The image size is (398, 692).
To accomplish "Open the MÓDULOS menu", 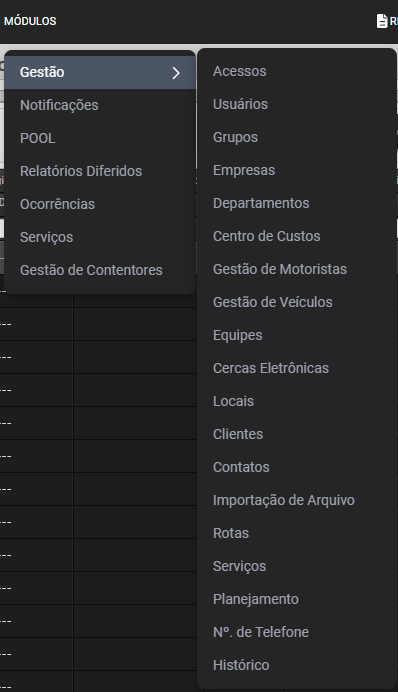I will tap(30, 21).
